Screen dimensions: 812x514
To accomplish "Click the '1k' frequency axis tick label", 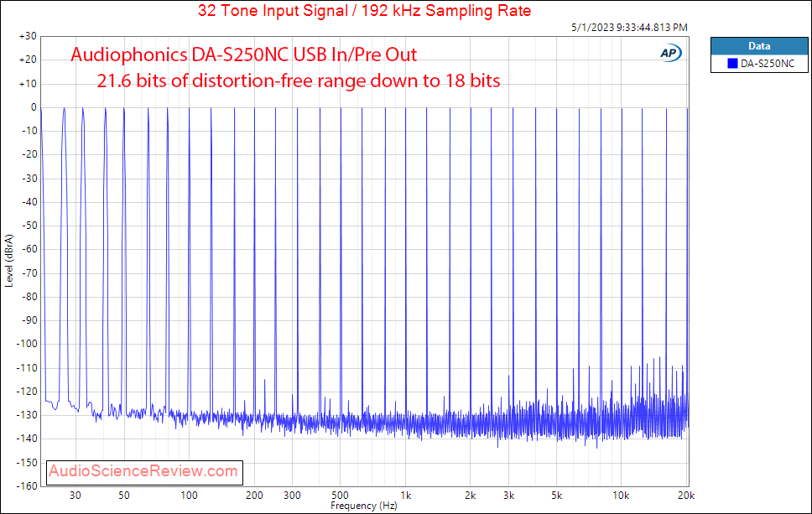I will click(x=405, y=496).
